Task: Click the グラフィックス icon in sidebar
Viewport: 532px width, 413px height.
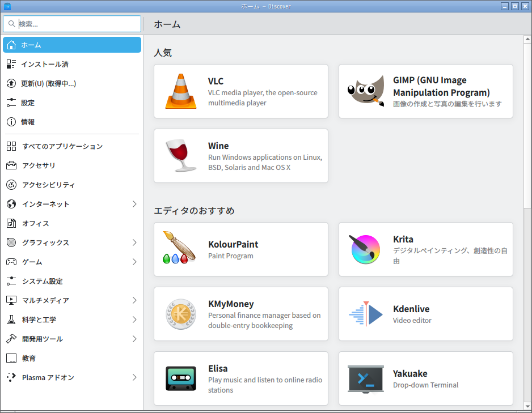Action: coord(11,242)
